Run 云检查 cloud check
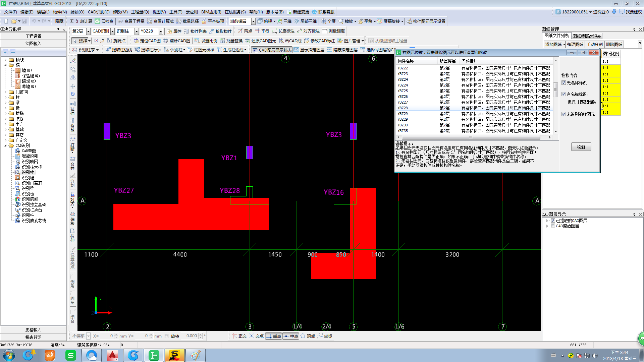The height and width of the screenshot is (362, 644). coord(104,21)
